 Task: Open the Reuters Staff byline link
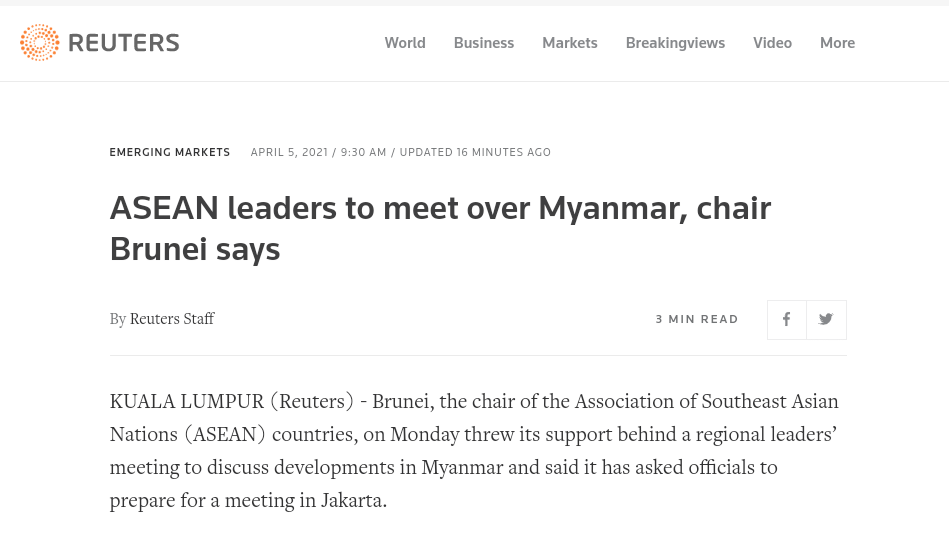pos(172,319)
